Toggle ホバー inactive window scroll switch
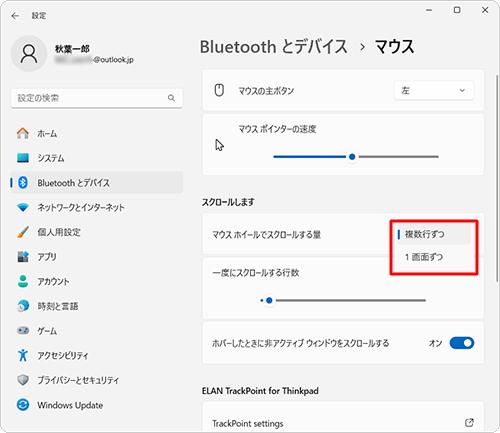The height and width of the screenshot is (433, 500). [462, 343]
